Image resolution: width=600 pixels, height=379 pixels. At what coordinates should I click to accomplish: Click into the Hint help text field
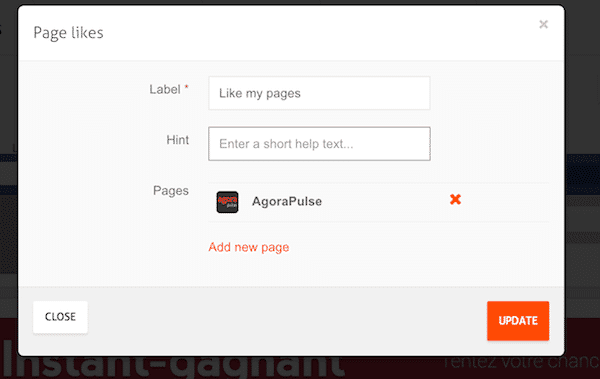click(319, 144)
